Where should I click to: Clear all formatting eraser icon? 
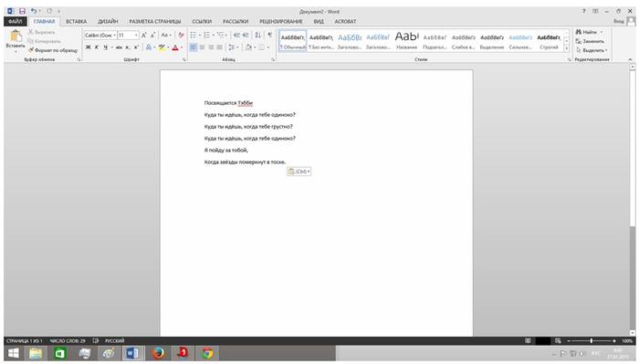tap(181, 36)
